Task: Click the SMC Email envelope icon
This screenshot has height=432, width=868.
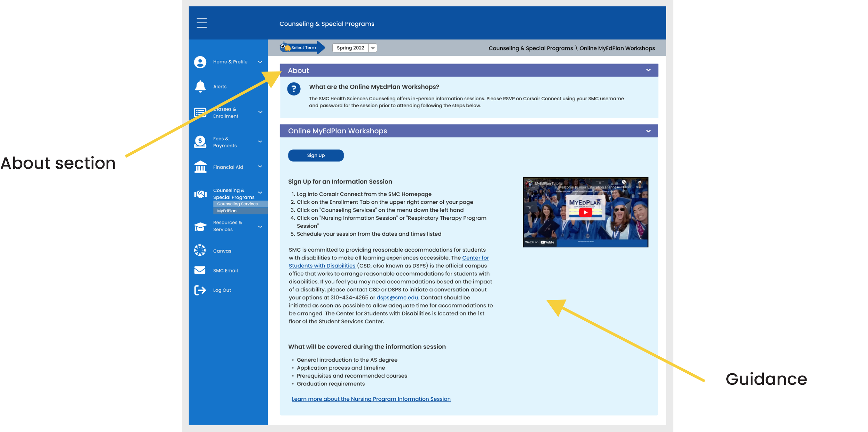Action: [x=200, y=270]
